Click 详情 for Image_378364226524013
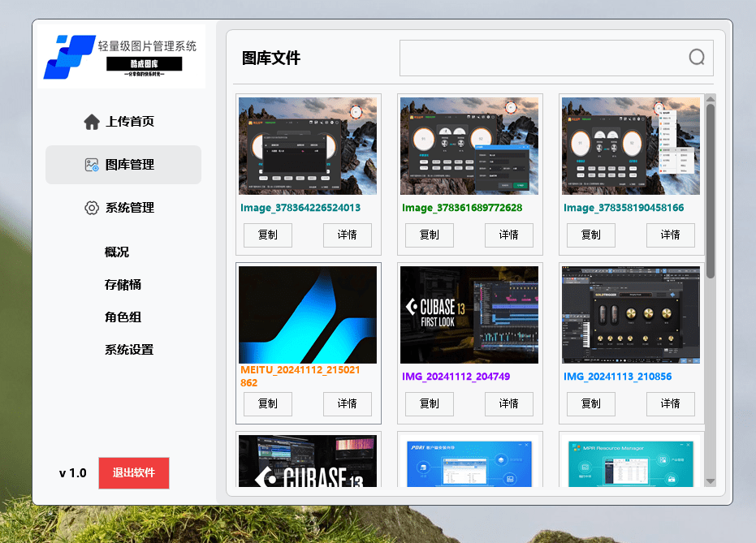The image size is (756, 543). (348, 235)
